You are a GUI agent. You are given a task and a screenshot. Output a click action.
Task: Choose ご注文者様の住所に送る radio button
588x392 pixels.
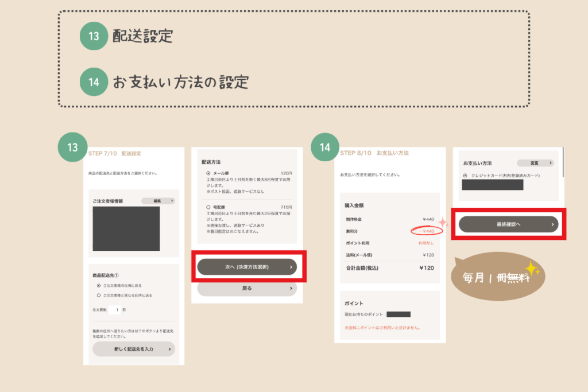click(x=99, y=285)
